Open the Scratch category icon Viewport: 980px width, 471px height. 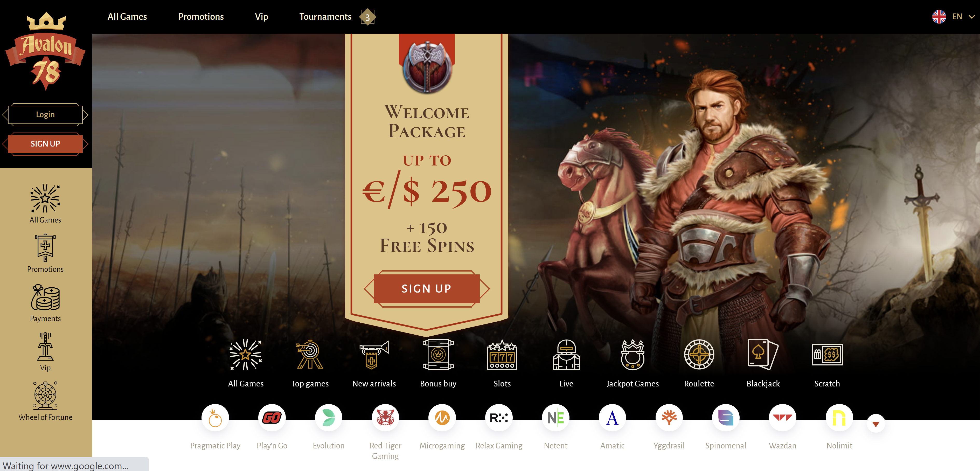(827, 355)
